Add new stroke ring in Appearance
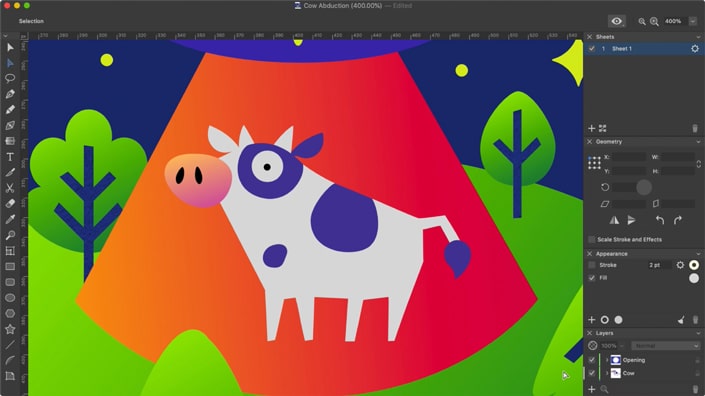This screenshot has height=396, width=705. (x=605, y=320)
